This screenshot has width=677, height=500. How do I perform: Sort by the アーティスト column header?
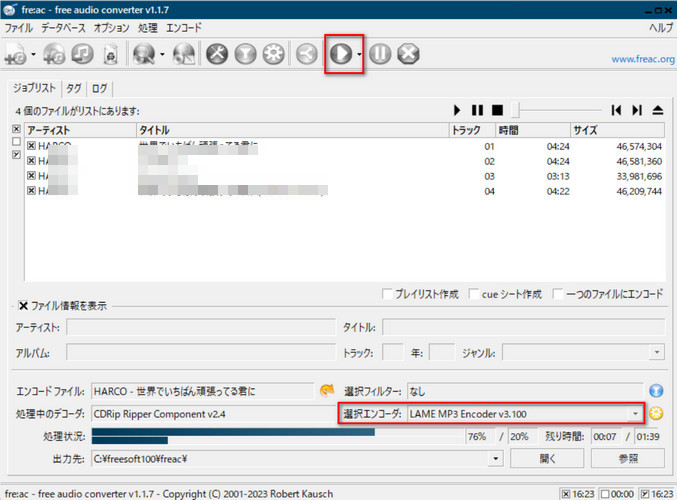(80, 130)
